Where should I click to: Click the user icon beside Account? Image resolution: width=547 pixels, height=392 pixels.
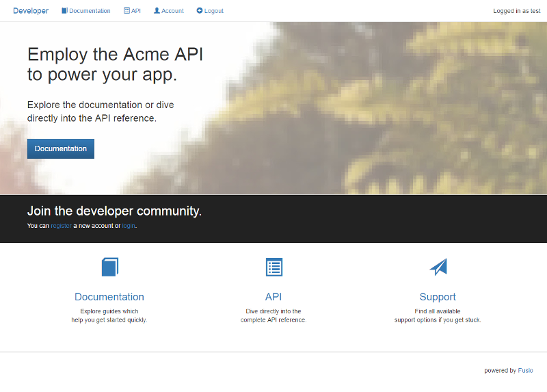[x=157, y=11]
